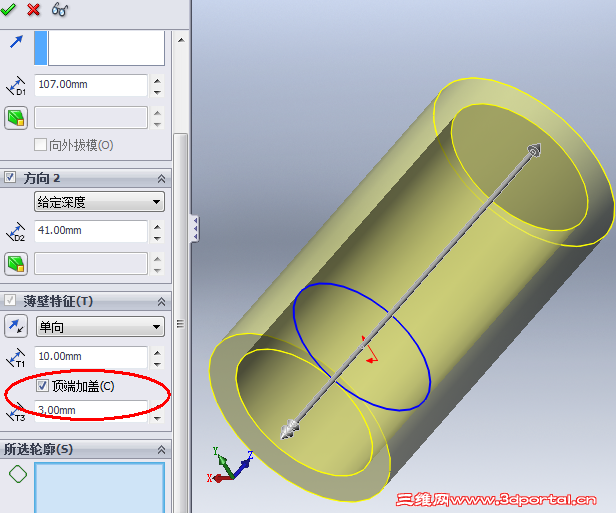This screenshot has height=513, width=616.
Task: Open detailed preview with the glasses icon
Action: click(60, 9)
